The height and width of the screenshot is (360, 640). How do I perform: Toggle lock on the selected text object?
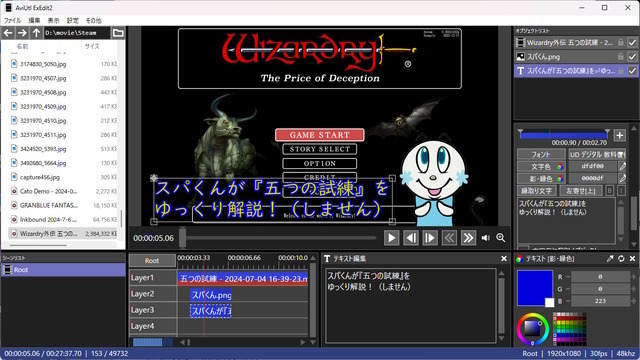click(x=621, y=71)
